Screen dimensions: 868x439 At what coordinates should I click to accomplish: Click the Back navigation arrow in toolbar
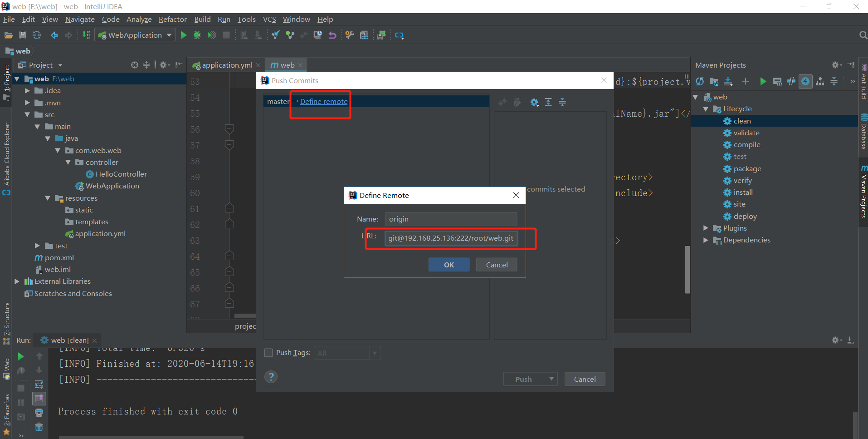click(x=54, y=35)
